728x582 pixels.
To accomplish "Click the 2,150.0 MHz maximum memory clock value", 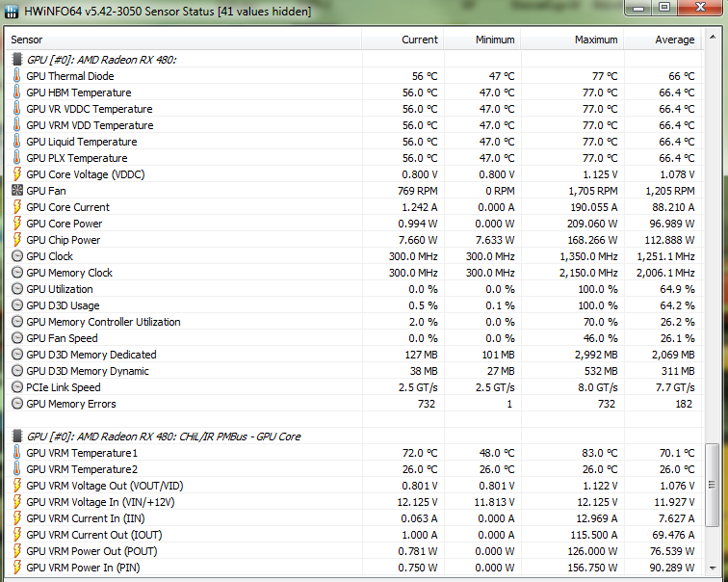I will coord(588,273).
